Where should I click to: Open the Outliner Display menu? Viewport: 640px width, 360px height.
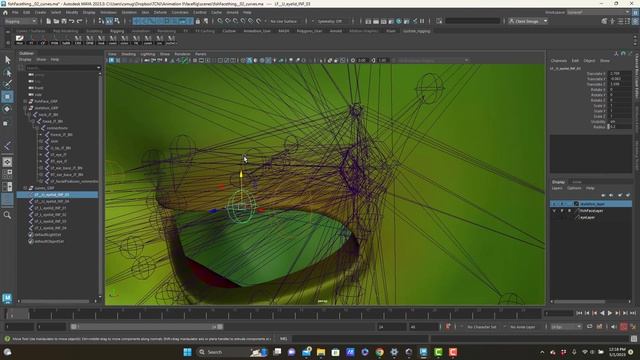pyautogui.click(x=25, y=60)
